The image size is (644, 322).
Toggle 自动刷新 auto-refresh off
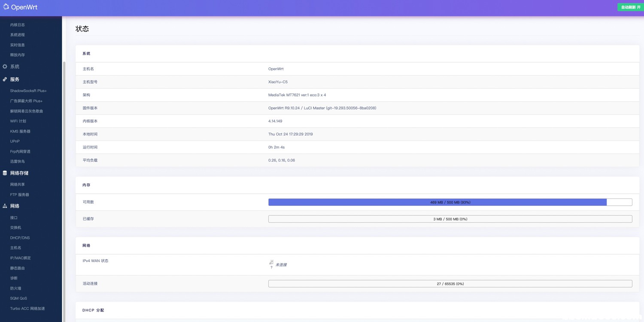[629, 7]
